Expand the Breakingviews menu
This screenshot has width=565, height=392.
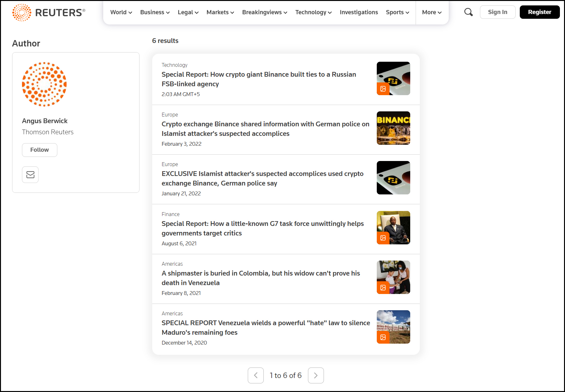(264, 12)
